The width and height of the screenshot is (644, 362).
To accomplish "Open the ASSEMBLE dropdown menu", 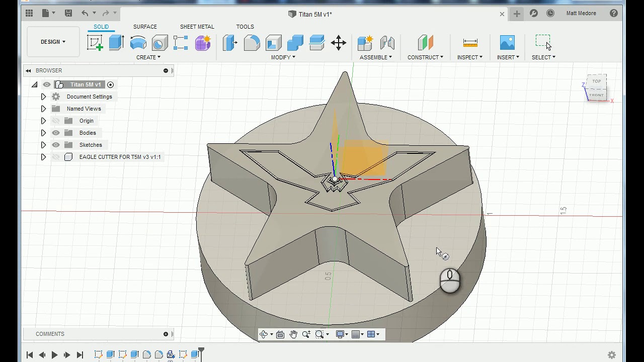I will pos(376,57).
